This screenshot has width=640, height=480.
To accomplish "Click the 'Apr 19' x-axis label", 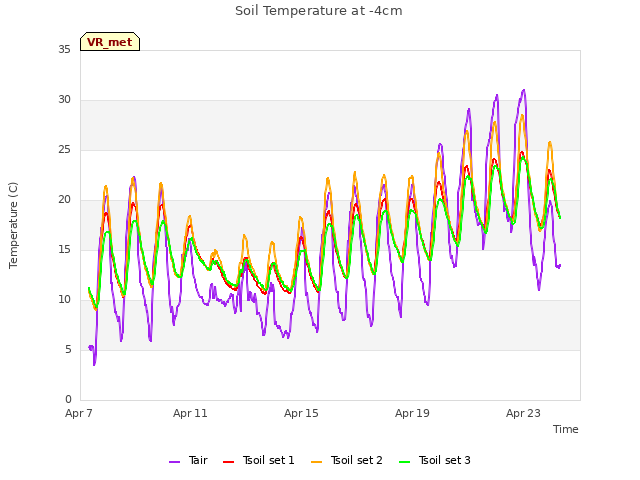I will tap(412, 413).
